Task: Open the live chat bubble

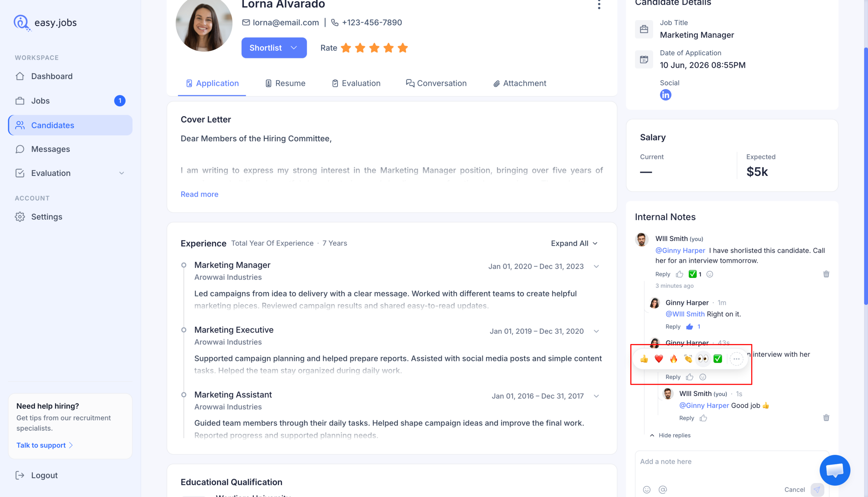Action: pyautogui.click(x=834, y=470)
